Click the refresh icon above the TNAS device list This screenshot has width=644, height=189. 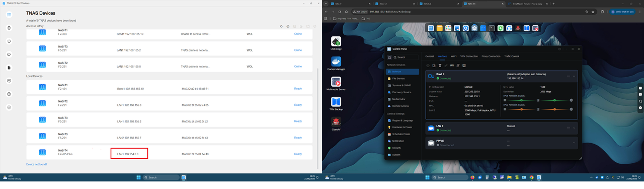(x=281, y=26)
